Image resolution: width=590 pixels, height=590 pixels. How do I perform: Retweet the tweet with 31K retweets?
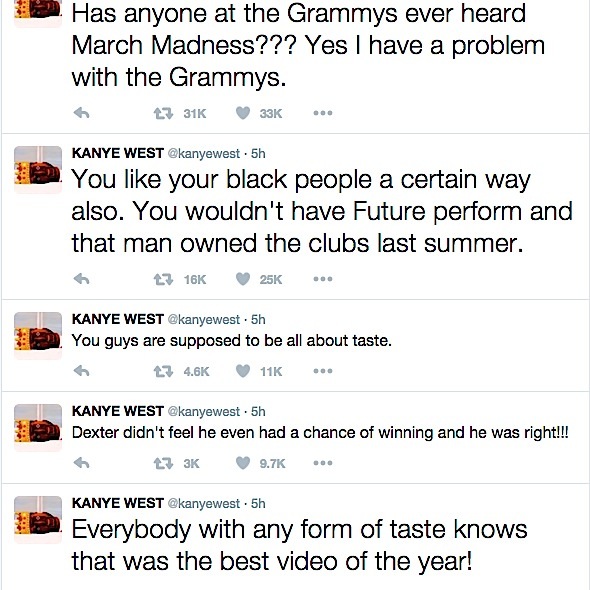click(163, 113)
